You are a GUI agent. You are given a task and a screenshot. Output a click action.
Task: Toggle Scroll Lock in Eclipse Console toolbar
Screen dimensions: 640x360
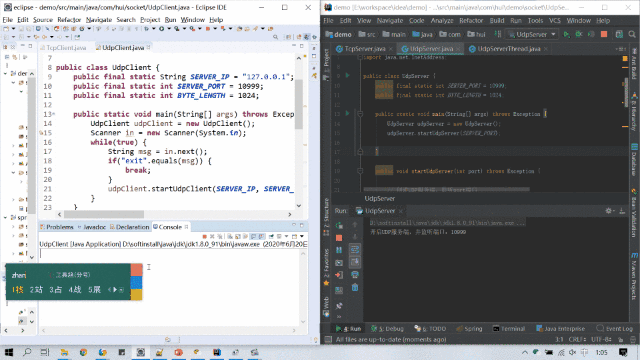click(x=238, y=236)
